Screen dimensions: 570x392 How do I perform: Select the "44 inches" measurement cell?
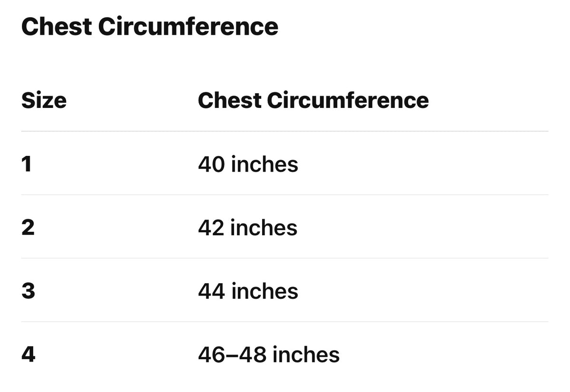click(x=248, y=291)
